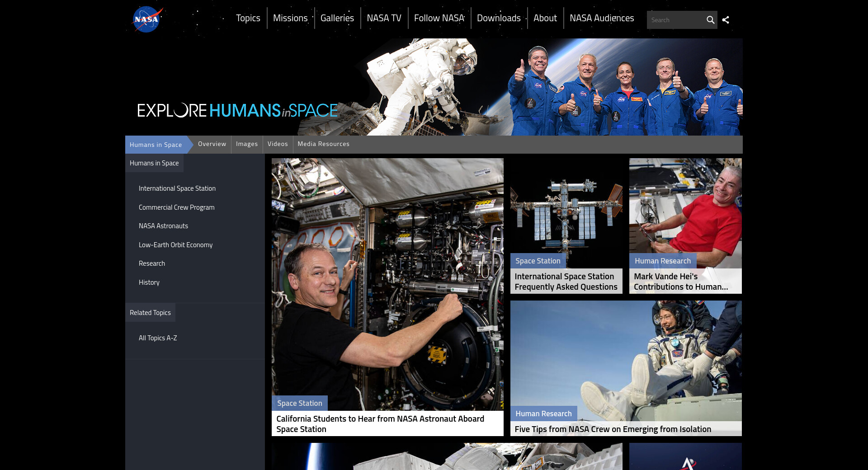This screenshot has width=868, height=470.
Task: Read Five Tips on Emerging from Isolation
Action: (613, 429)
